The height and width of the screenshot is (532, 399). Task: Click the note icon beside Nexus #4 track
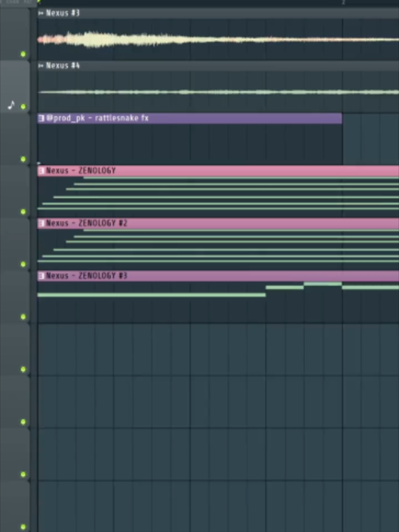click(11, 105)
